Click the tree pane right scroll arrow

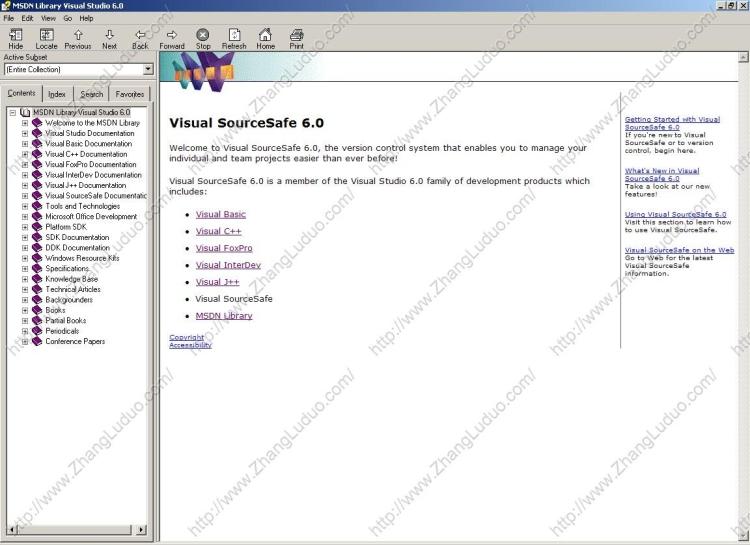pyautogui.click(x=141, y=530)
